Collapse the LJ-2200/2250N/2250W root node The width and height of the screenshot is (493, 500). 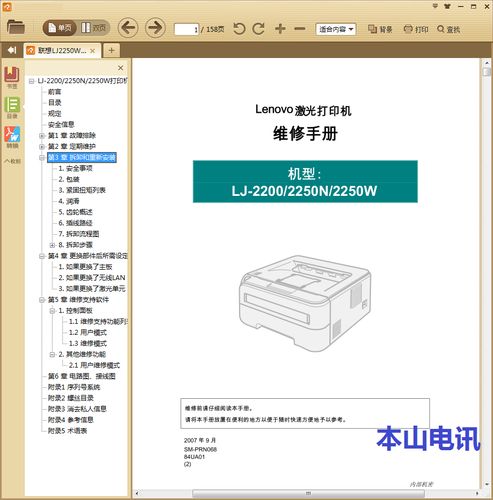[31, 81]
